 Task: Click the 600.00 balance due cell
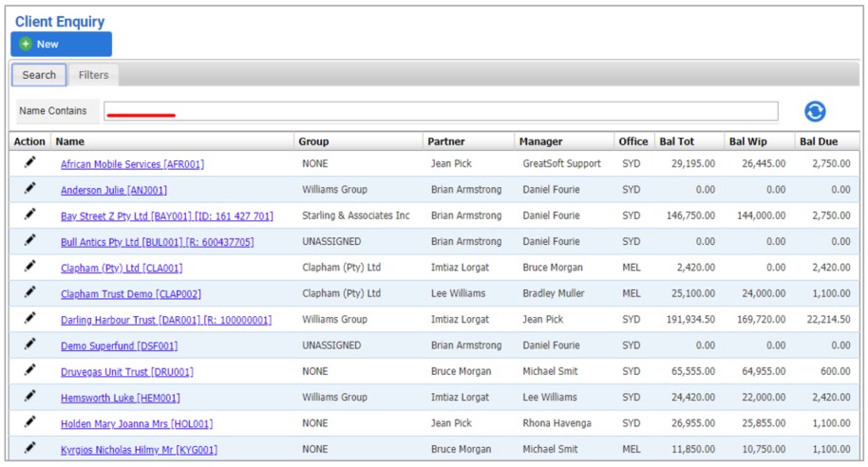(x=836, y=371)
